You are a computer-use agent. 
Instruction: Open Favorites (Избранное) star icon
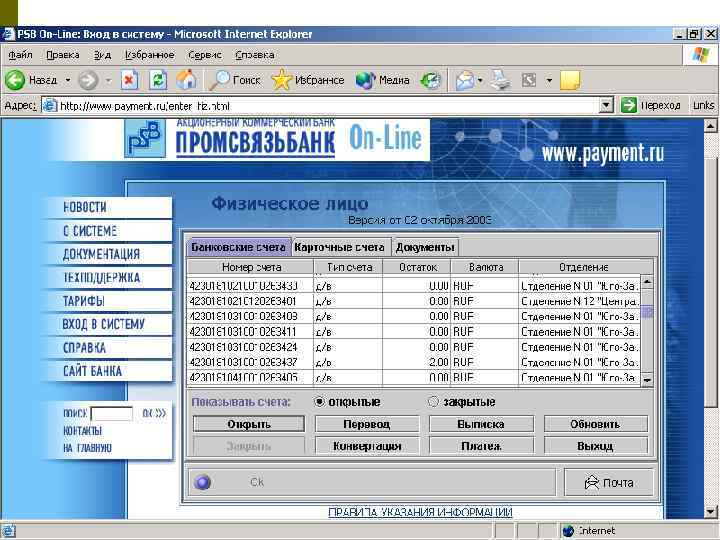coord(281,80)
